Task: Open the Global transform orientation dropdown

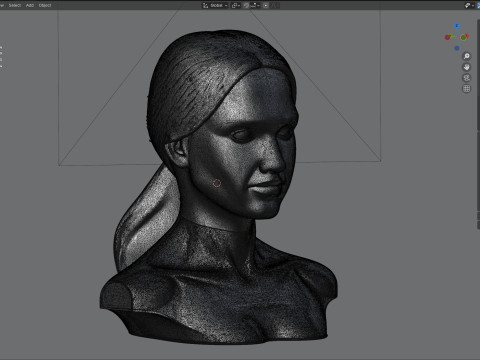Action: [x=215, y=5]
